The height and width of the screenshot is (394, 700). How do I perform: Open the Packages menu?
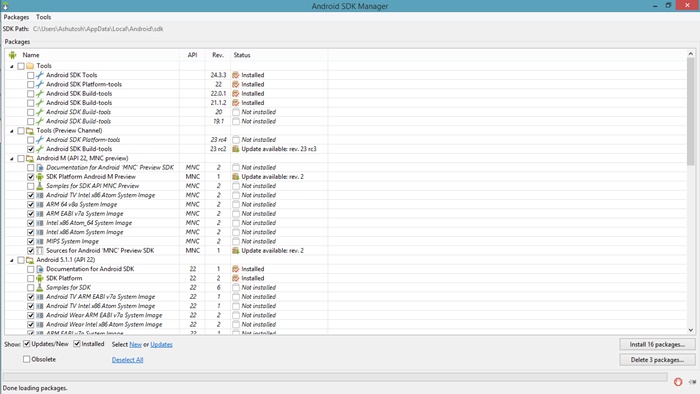(16, 17)
